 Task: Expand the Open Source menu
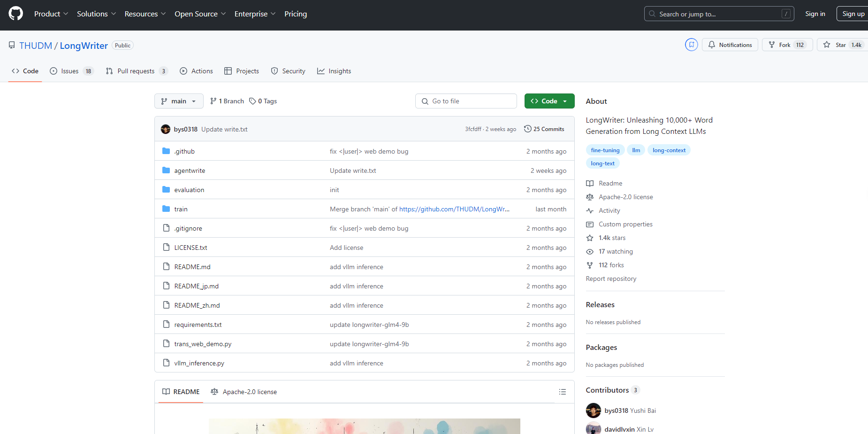click(200, 14)
